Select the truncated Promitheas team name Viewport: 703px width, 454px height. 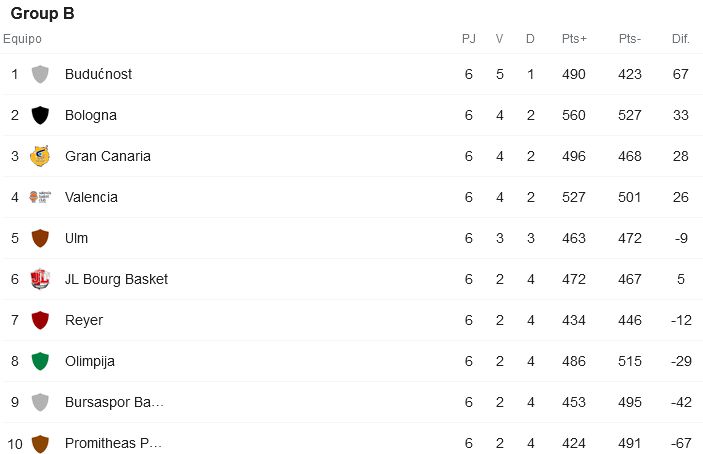pos(113,443)
